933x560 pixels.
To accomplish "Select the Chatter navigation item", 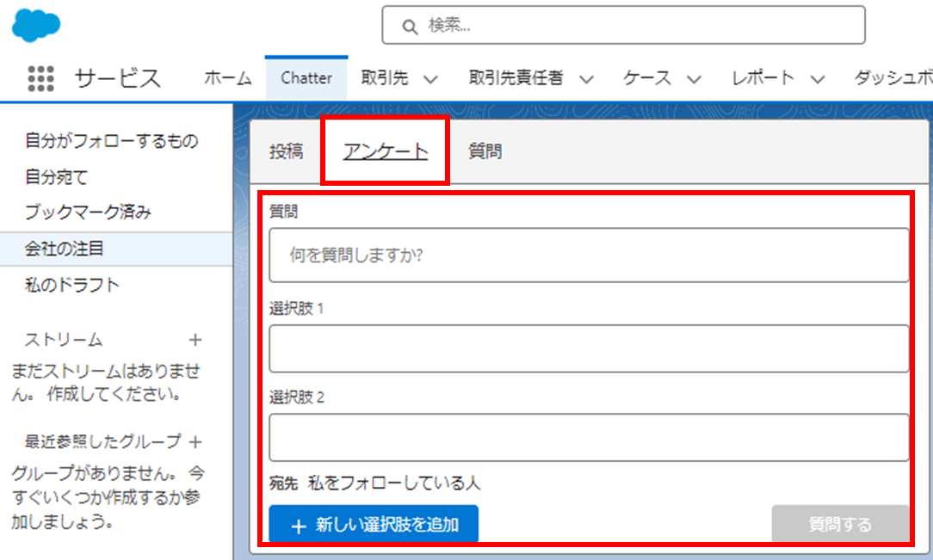I will click(x=306, y=78).
